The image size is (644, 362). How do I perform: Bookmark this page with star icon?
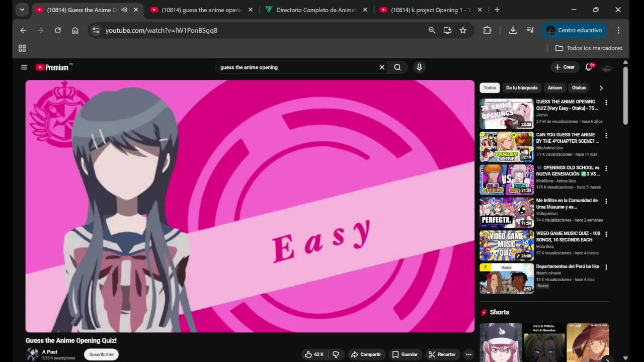tap(463, 30)
